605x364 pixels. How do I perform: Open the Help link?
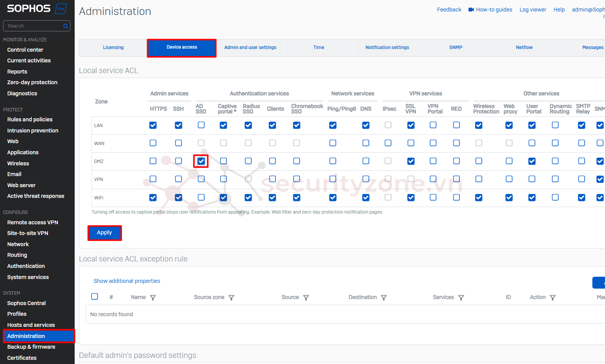click(x=559, y=10)
